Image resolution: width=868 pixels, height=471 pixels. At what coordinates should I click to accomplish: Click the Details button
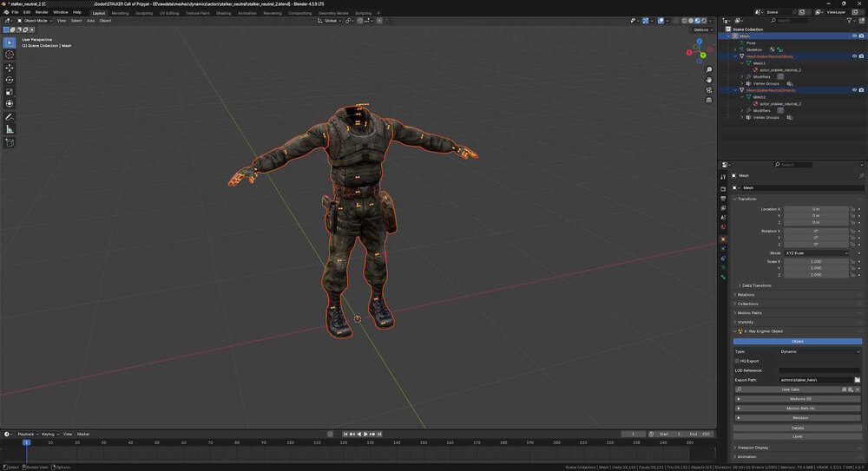[797, 428]
